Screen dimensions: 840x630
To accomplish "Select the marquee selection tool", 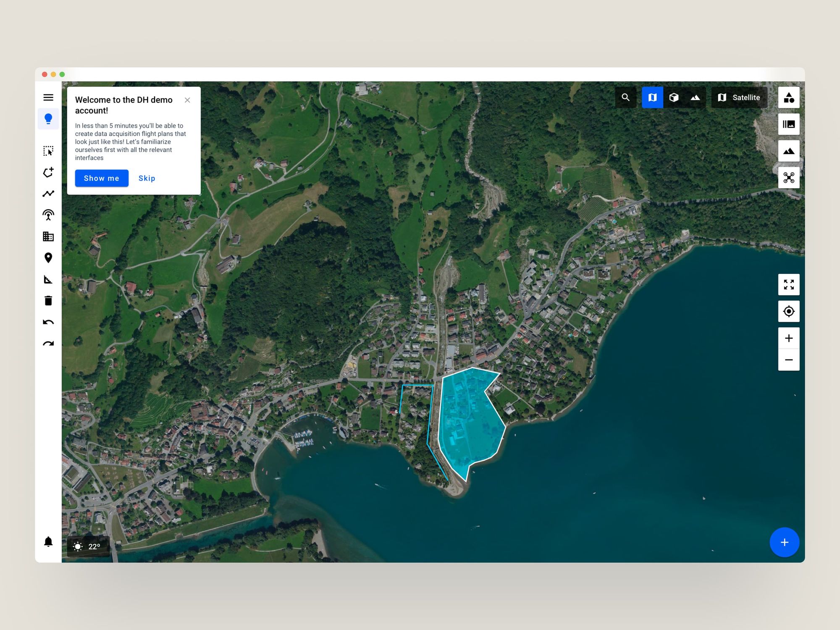I will point(48,151).
